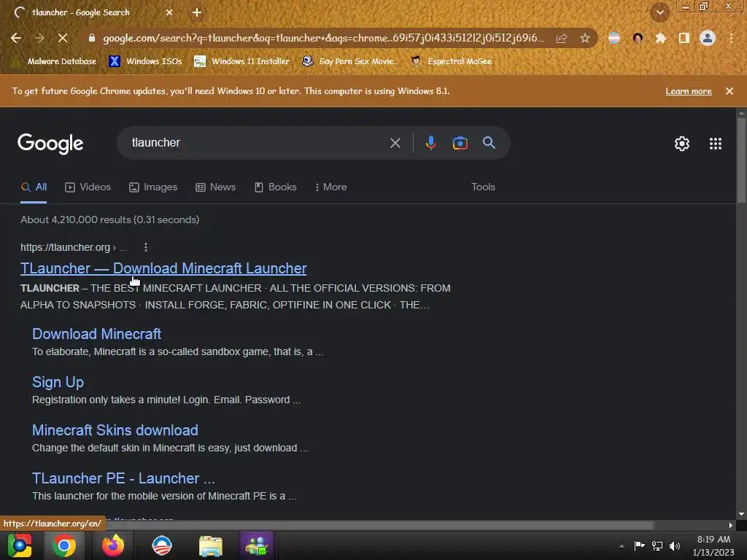Open Google apps grid

715,144
